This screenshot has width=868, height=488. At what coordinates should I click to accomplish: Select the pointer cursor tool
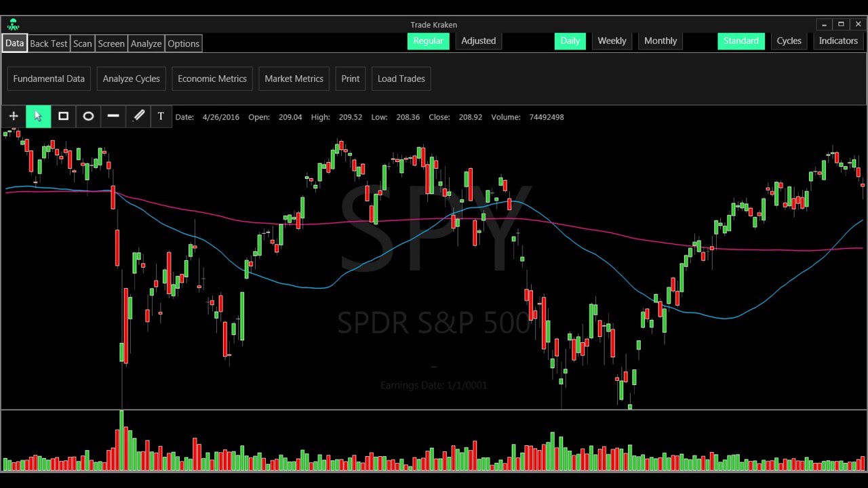[38, 117]
